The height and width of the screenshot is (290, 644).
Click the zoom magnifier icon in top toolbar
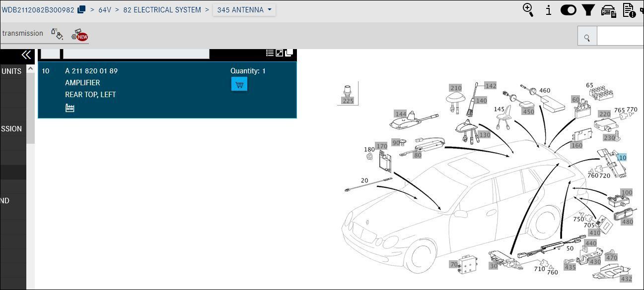527,10
